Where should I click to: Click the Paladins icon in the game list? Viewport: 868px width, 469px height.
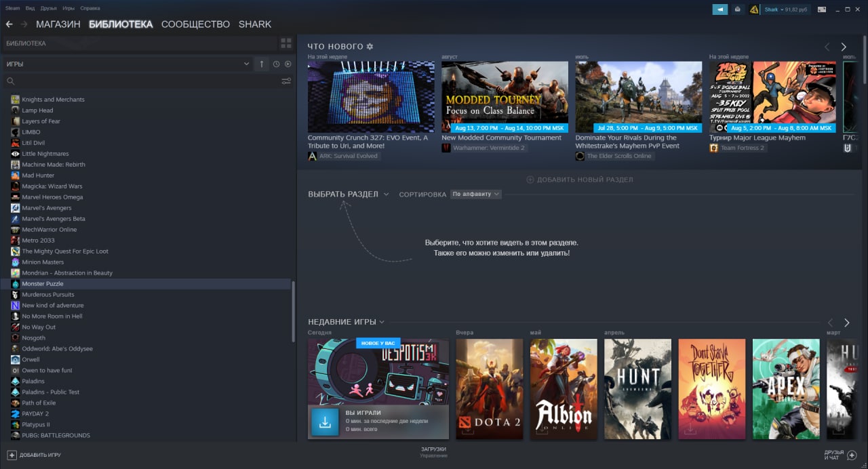click(x=15, y=382)
